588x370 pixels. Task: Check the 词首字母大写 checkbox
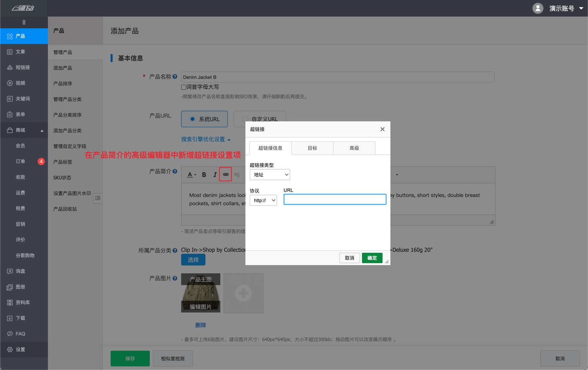pos(183,87)
